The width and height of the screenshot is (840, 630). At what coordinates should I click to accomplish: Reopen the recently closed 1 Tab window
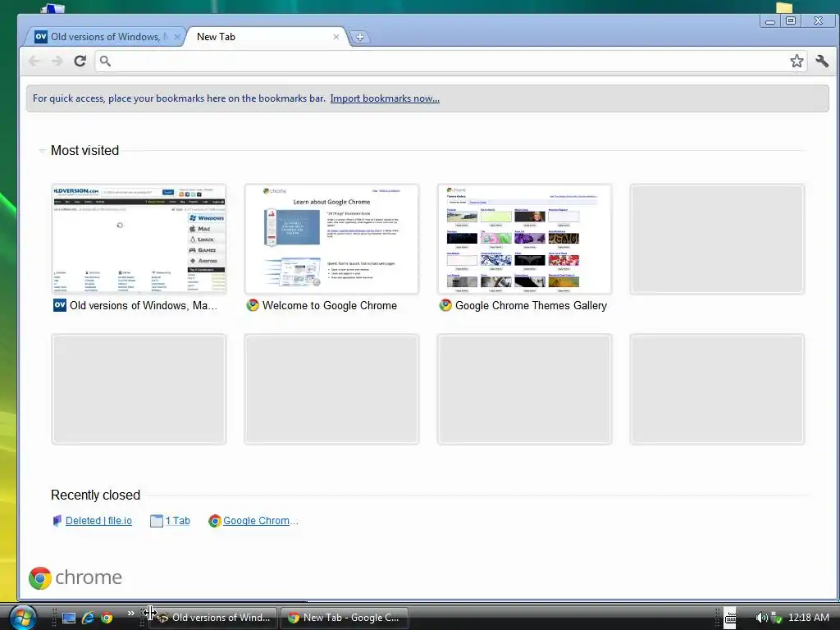tap(177, 521)
